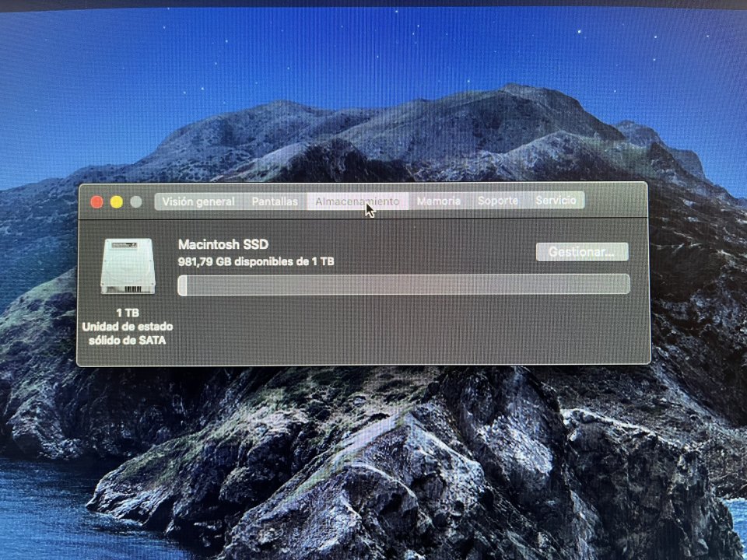Click the 1 TB capacity label
The width and height of the screenshot is (747, 560).
pyautogui.click(x=126, y=311)
